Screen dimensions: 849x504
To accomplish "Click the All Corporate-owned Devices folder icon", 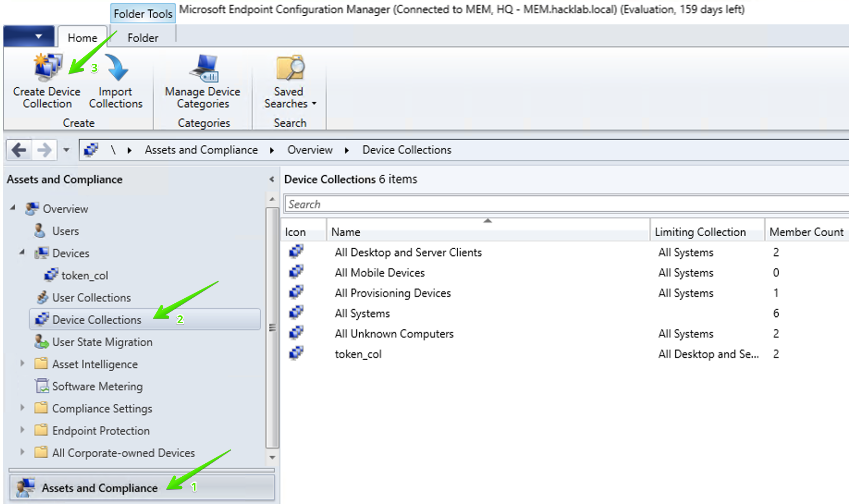I will pyautogui.click(x=41, y=453).
